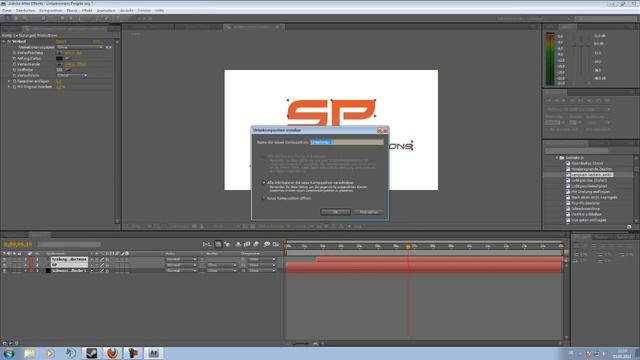
Task: Toggle visibility of layer 1 Synberg productions
Action: tap(4, 259)
